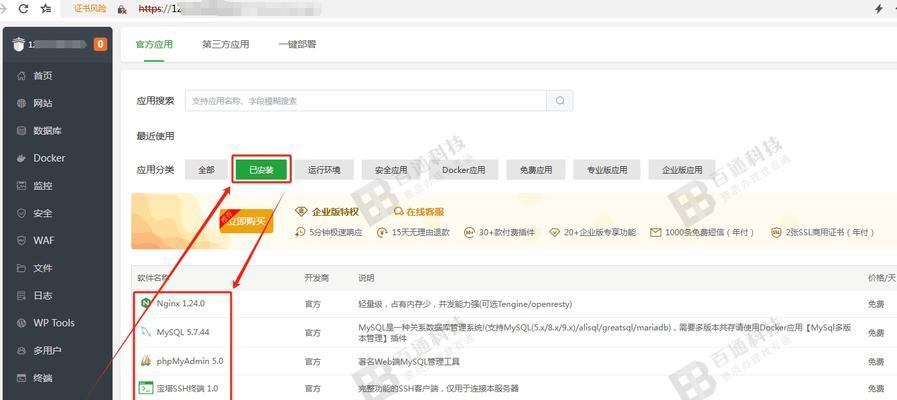
Task: Open the phpMyAdmin 5.0 app entry
Action: click(x=189, y=361)
